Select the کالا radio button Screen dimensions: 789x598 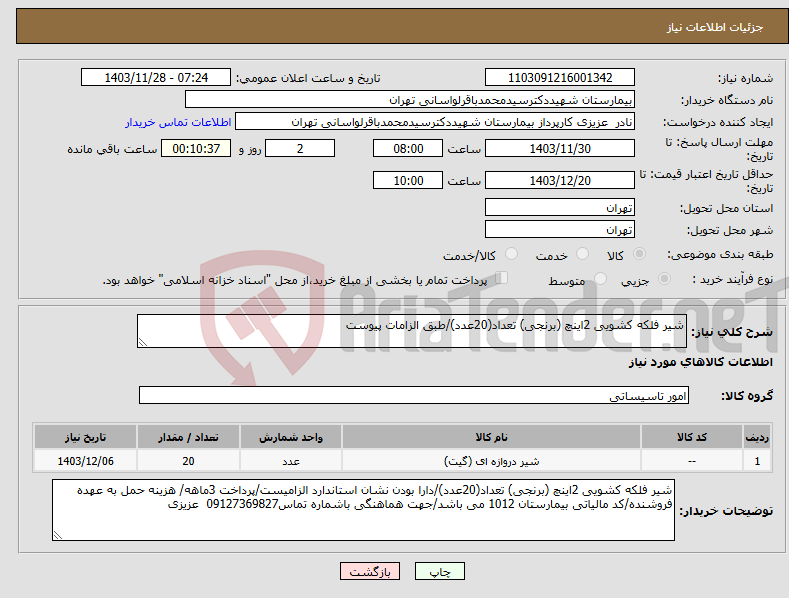pos(639,254)
